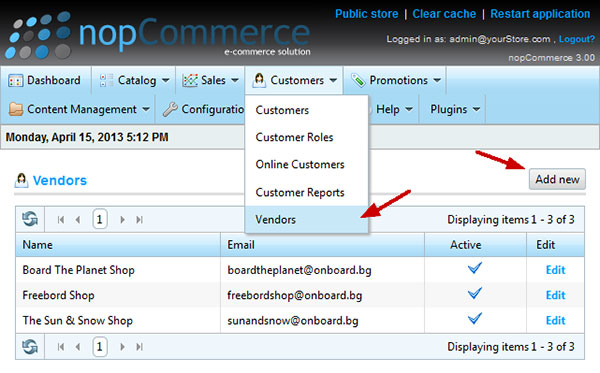
Task: Go to last page in bottom pager
Action: point(140,347)
